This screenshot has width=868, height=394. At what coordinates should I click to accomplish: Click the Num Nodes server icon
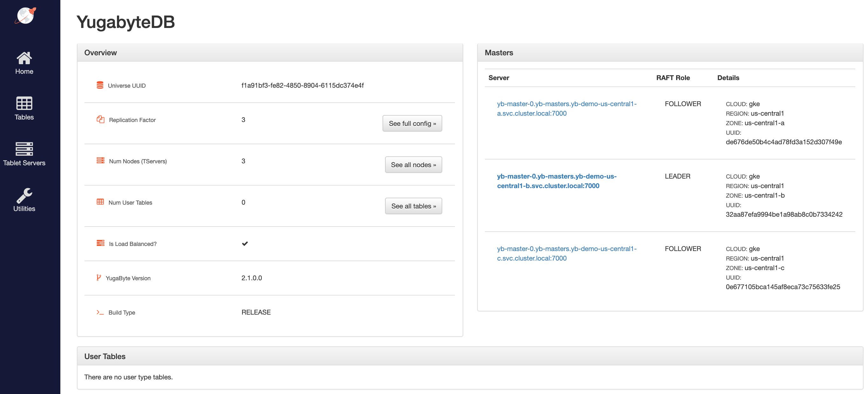point(100,160)
